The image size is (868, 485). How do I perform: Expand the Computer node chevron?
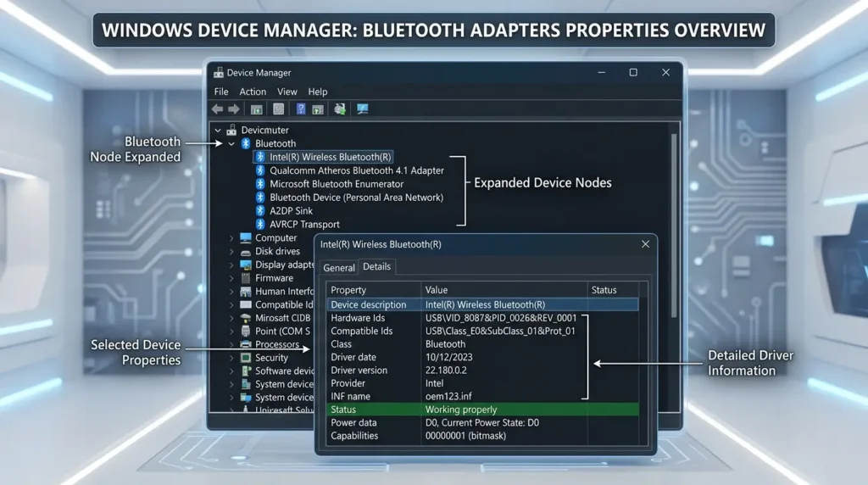[x=231, y=238]
